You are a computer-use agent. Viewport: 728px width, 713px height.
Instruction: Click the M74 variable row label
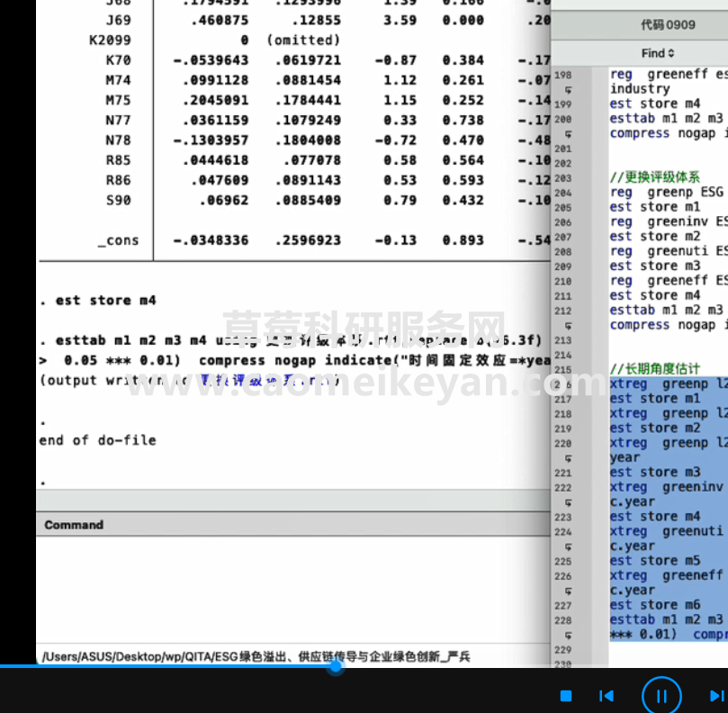coord(119,80)
